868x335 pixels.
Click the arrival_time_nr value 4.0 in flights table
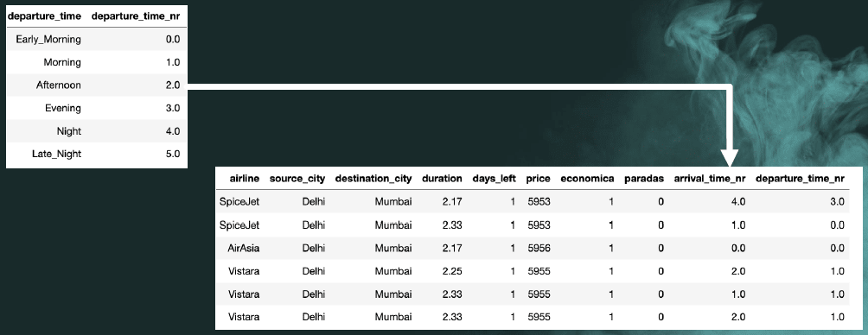pyautogui.click(x=738, y=202)
